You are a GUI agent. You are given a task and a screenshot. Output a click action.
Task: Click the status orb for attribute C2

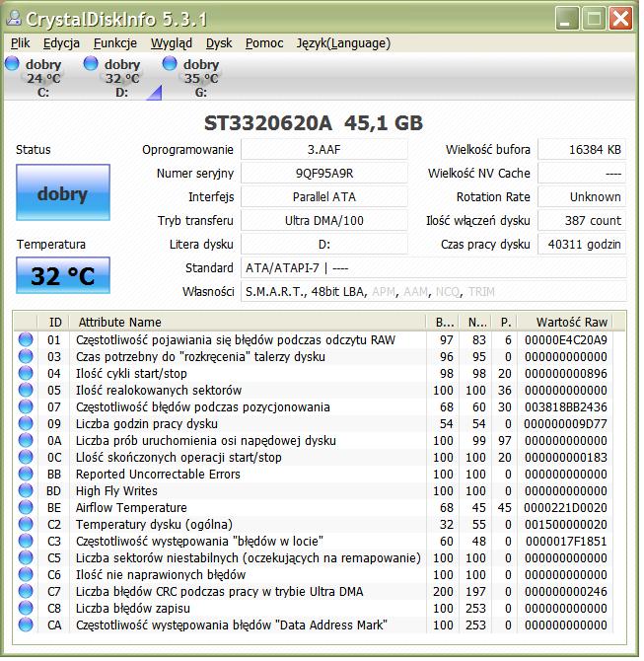pyautogui.click(x=26, y=525)
